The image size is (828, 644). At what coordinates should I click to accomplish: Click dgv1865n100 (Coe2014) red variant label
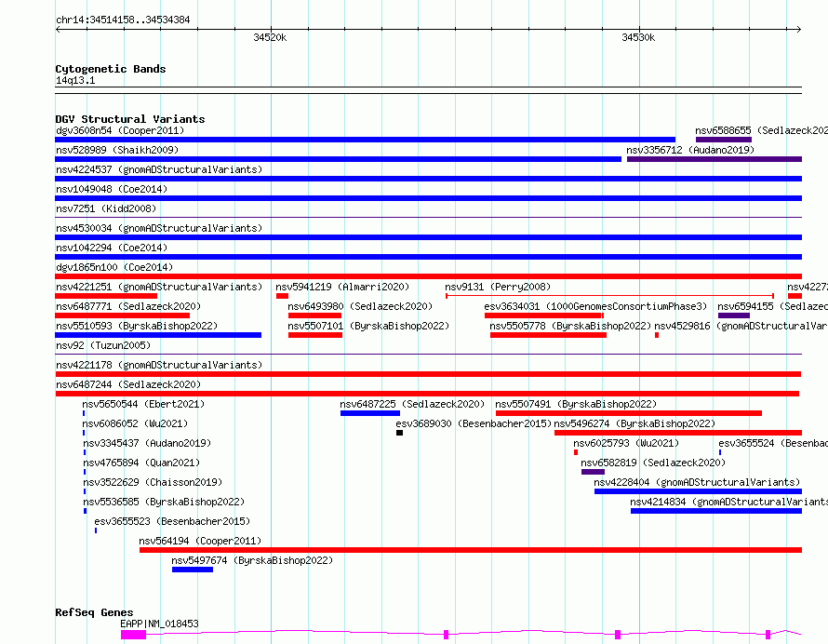pyautogui.click(x=114, y=267)
